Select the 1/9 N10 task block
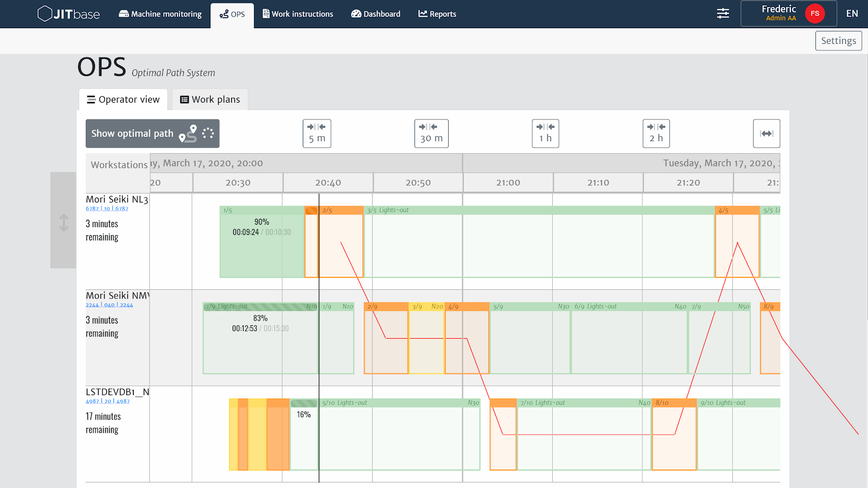The image size is (868, 488). (x=336, y=338)
